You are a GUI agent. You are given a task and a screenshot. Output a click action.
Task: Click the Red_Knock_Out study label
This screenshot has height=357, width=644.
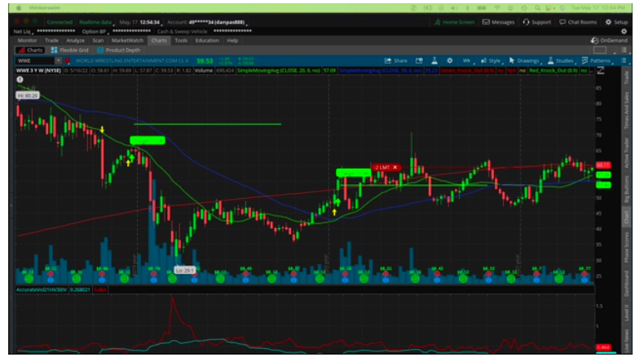click(x=554, y=71)
